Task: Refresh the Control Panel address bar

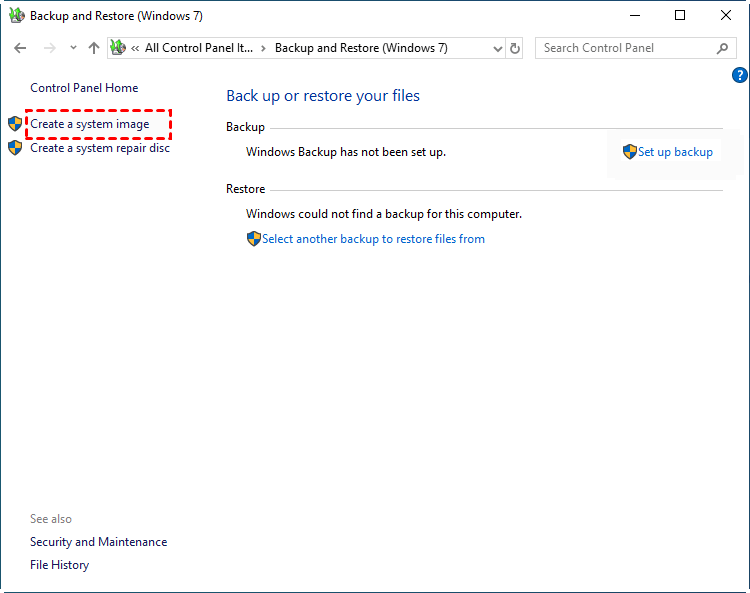Action: click(x=515, y=48)
